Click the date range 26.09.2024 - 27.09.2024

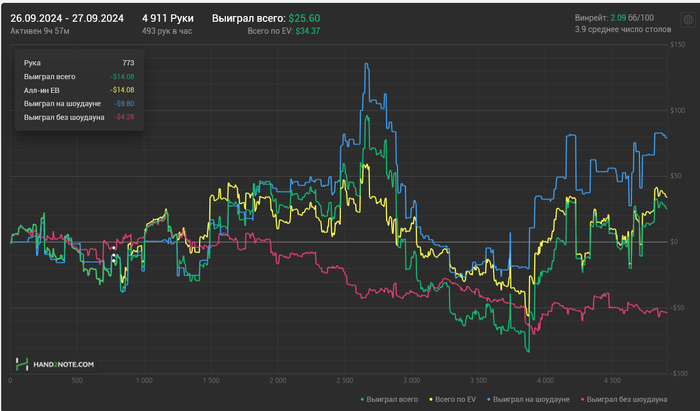67,18
